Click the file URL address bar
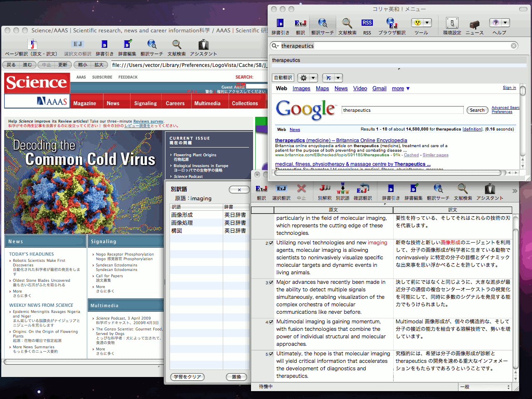This screenshot has width=532, height=399. point(189,65)
